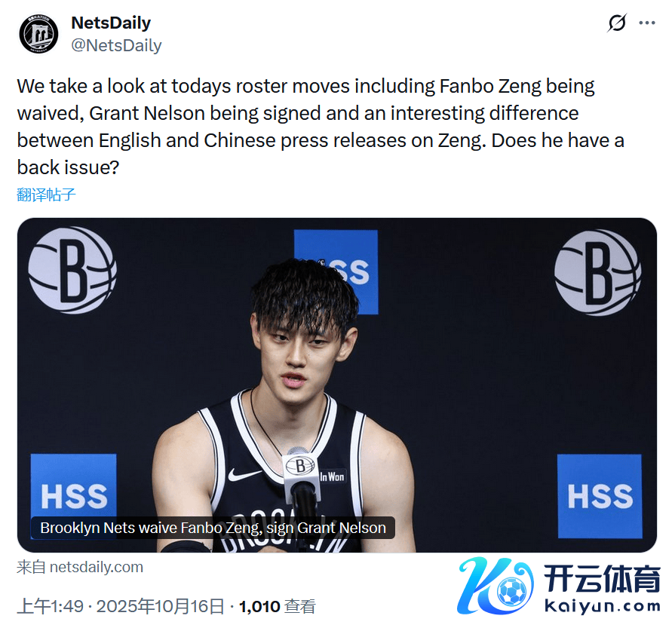Click the 1,010 查看 view count
Image resolution: width=672 pixels, height=631 pixels.
(x=278, y=607)
